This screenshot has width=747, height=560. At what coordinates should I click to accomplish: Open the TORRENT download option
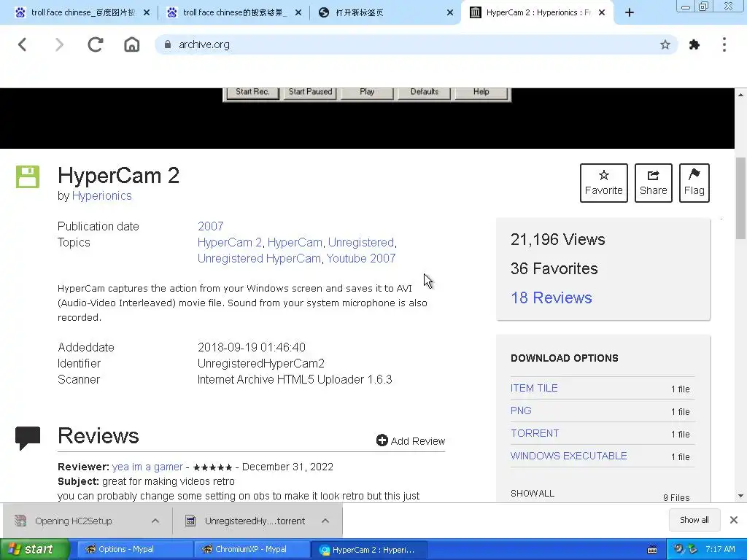pos(535,433)
